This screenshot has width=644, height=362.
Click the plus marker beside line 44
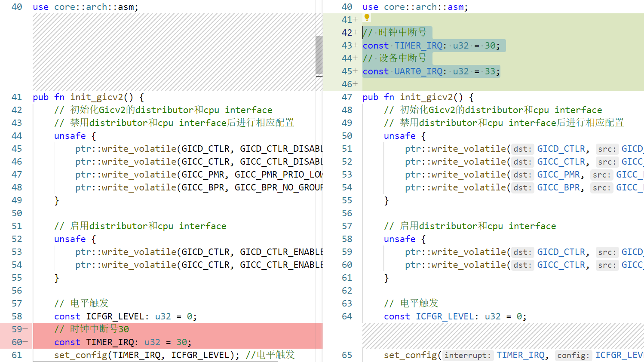point(355,58)
